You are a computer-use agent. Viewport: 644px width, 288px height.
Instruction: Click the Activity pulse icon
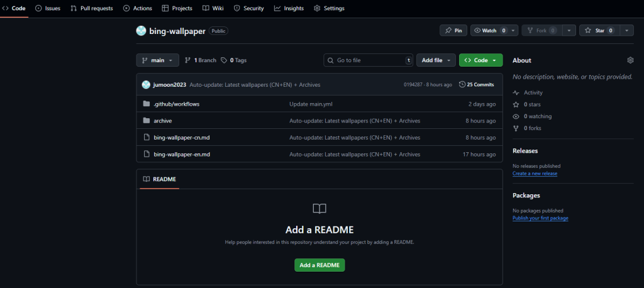516,92
